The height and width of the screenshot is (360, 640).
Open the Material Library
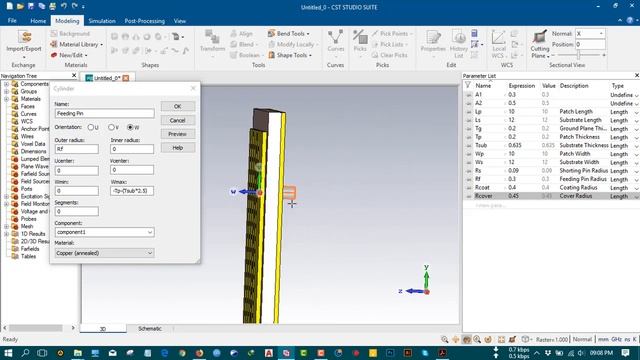pyautogui.click(x=76, y=44)
